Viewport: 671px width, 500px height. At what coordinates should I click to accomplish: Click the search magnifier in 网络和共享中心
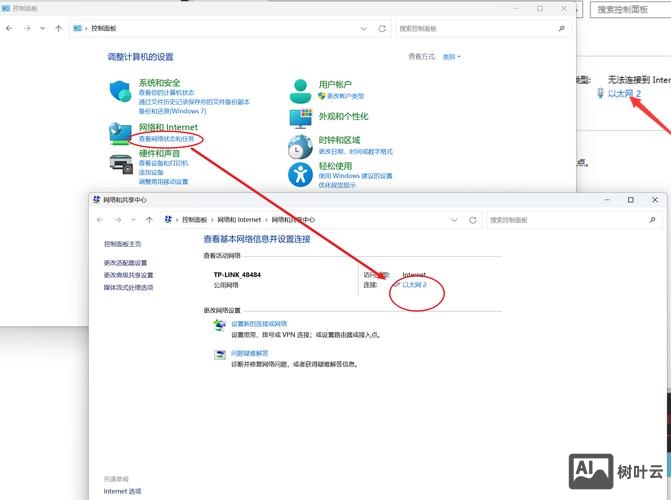coord(652,220)
